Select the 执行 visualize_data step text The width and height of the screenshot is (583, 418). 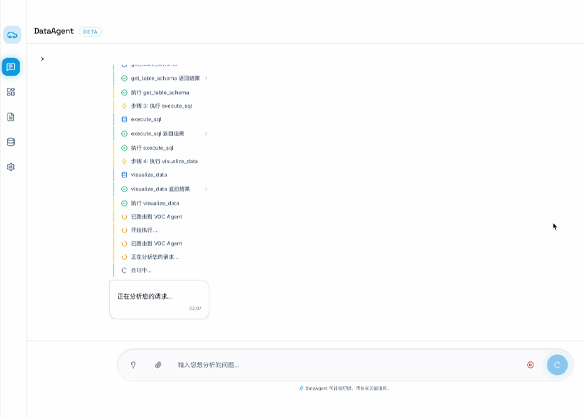(x=155, y=203)
